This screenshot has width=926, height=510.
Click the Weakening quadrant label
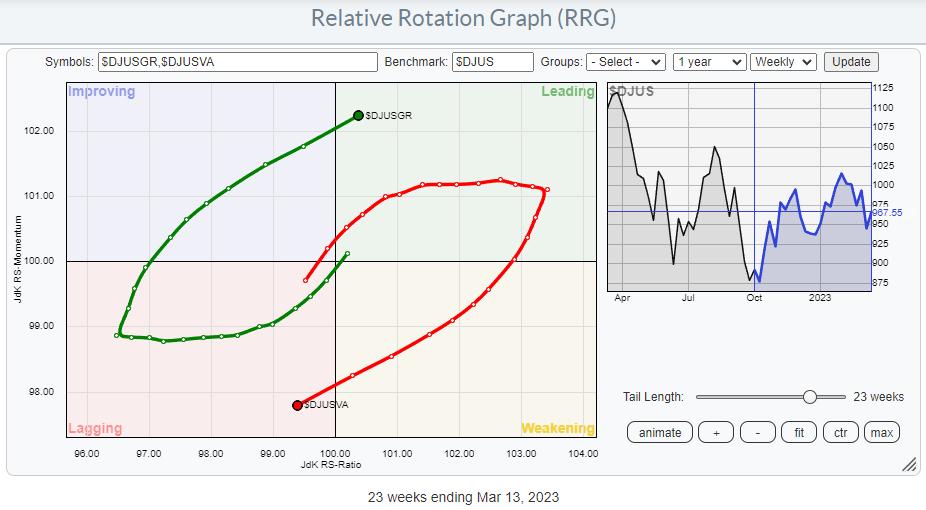557,428
